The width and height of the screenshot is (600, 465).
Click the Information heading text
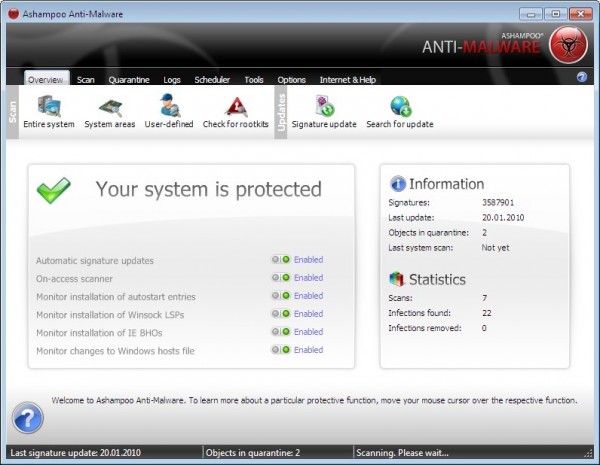pos(446,184)
